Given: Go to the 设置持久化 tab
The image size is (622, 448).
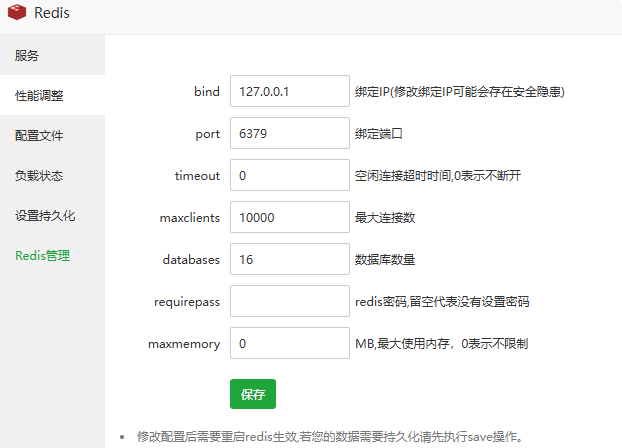Looking at the screenshot, I should 45,216.
